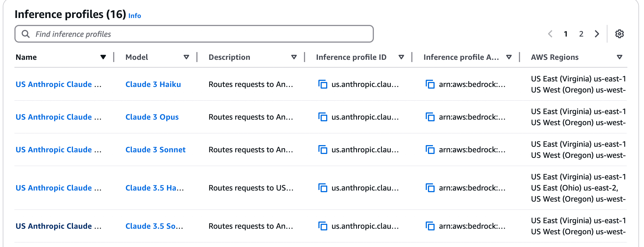Sort by the Model column
Viewport: 644px width, 247px height.
(x=186, y=57)
